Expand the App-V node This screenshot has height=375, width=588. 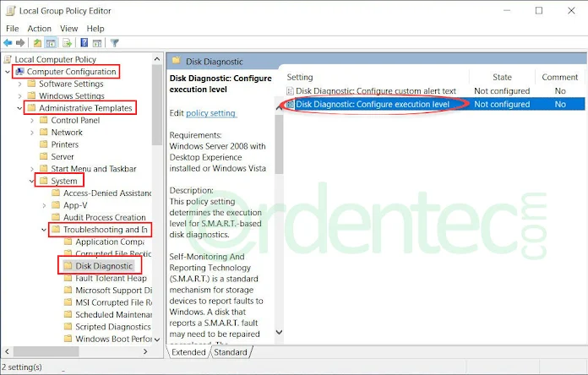click(44, 205)
